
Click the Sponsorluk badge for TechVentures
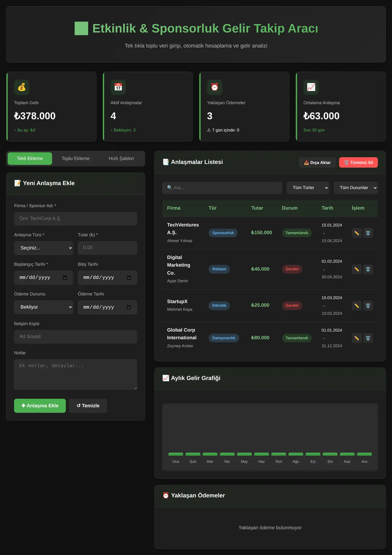click(x=223, y=233)
